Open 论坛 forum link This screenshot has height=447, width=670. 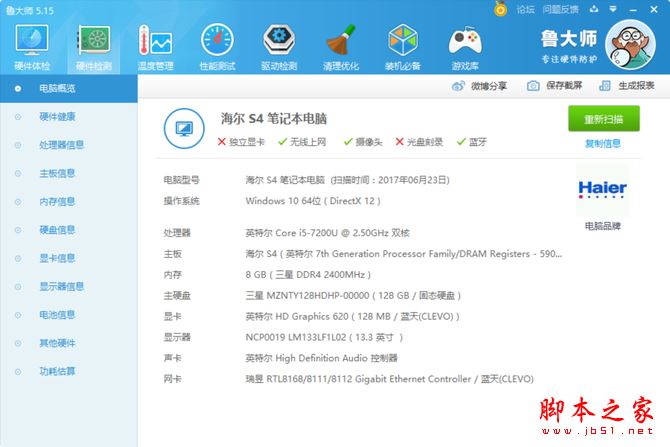[526, 9]
